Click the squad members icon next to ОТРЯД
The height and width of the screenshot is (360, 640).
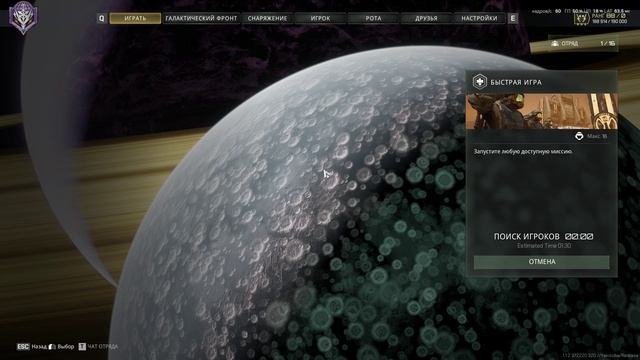555,43
